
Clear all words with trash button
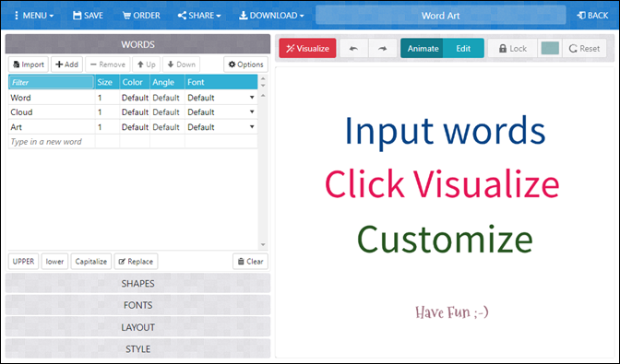250,262
